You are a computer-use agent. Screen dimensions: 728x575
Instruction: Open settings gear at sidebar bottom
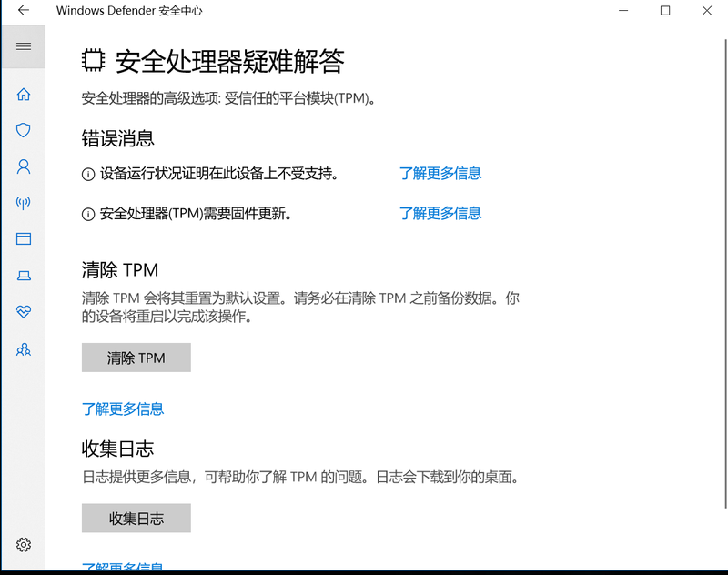pyautogui.click(x=24, y=545)
